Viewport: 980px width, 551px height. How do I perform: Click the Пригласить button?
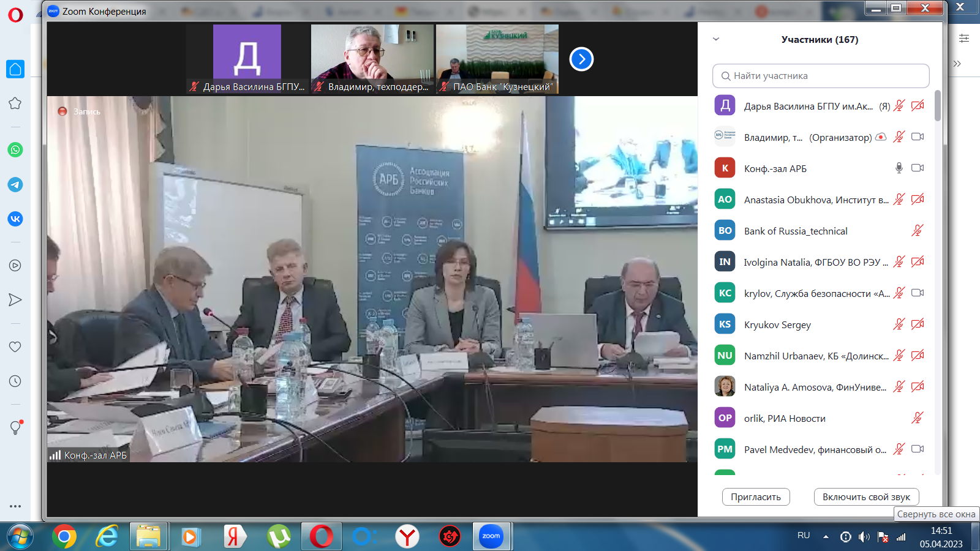[x=755, y=497]
